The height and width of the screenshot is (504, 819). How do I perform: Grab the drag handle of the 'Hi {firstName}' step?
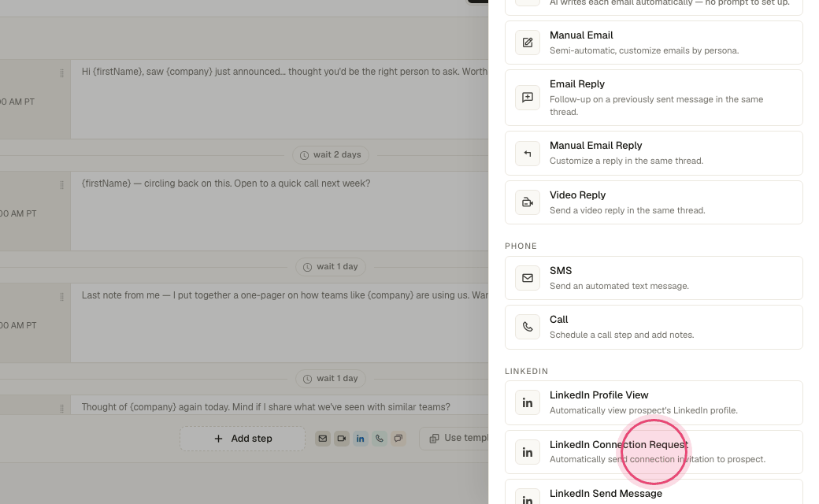click(61, 73)
